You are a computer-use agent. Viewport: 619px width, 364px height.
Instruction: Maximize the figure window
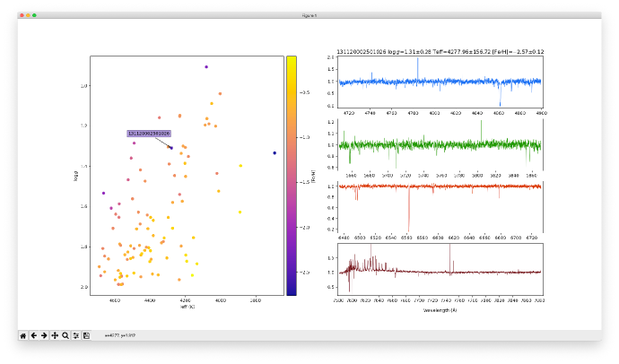click(x=34, y=15)
